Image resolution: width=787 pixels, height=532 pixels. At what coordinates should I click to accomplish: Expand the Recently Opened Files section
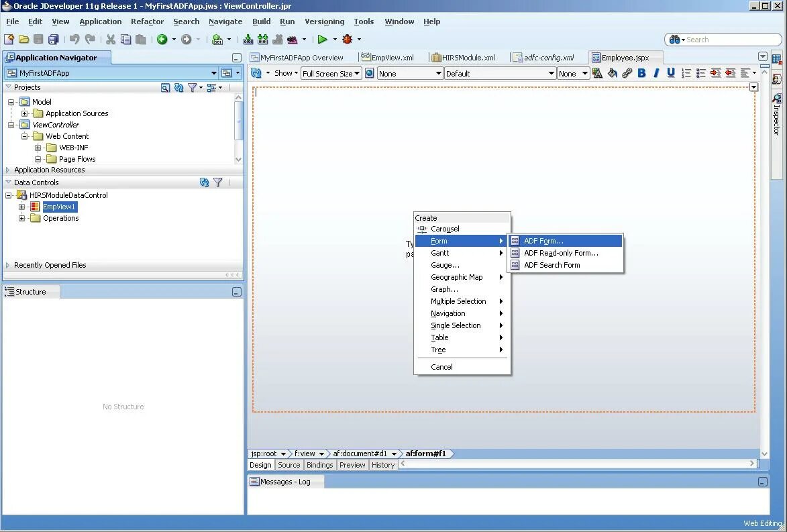[x=7, y=265]
